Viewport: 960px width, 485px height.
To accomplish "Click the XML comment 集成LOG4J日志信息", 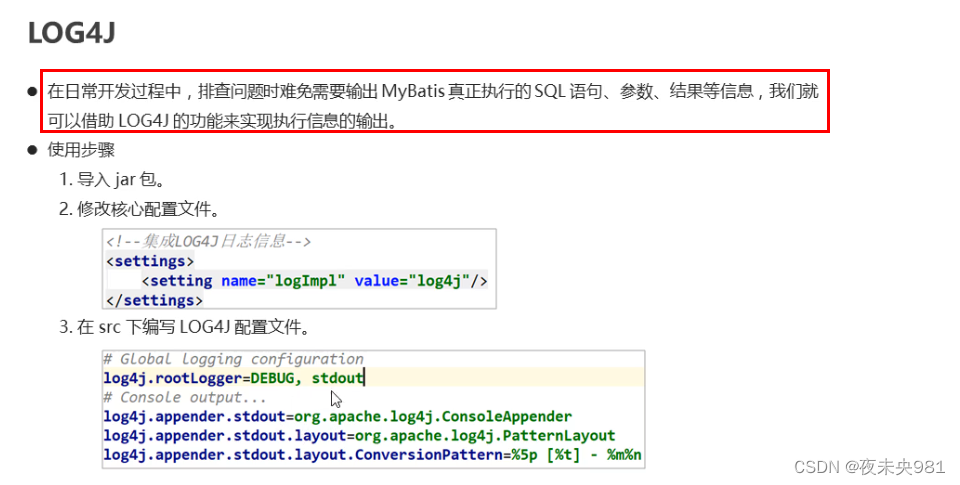I will [209, 241].
